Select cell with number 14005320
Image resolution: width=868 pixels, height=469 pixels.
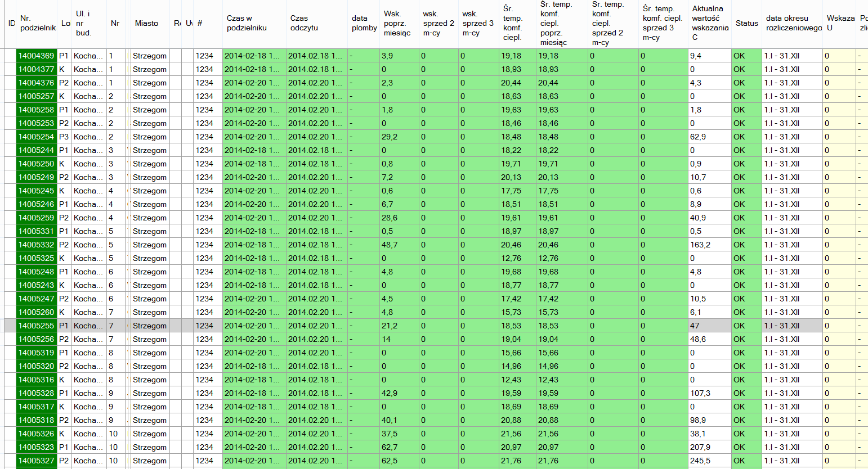(x=37, y=366)
